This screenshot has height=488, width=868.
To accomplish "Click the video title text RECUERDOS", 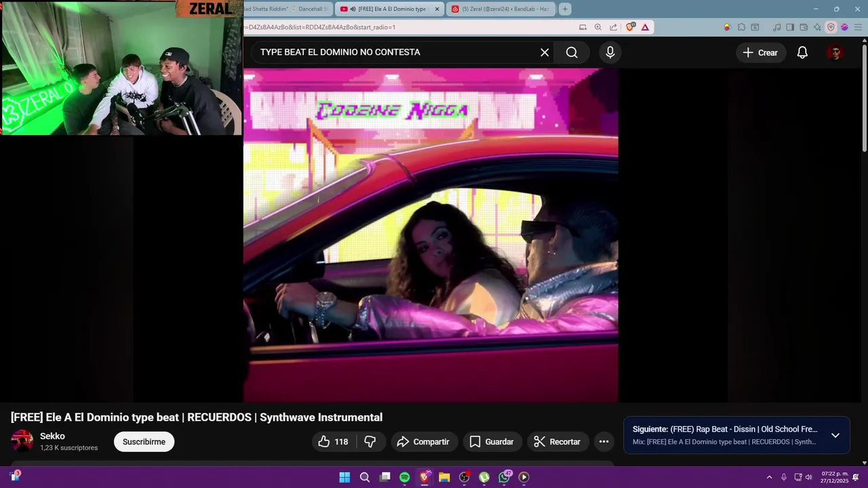I will tap(219, 418).
